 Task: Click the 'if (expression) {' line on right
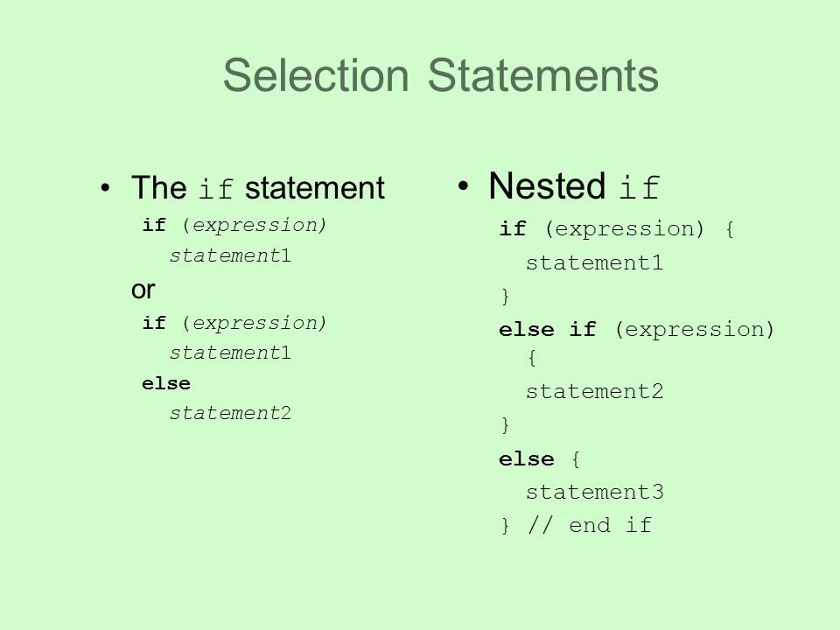pyautogui.click(x=617, y=229)
